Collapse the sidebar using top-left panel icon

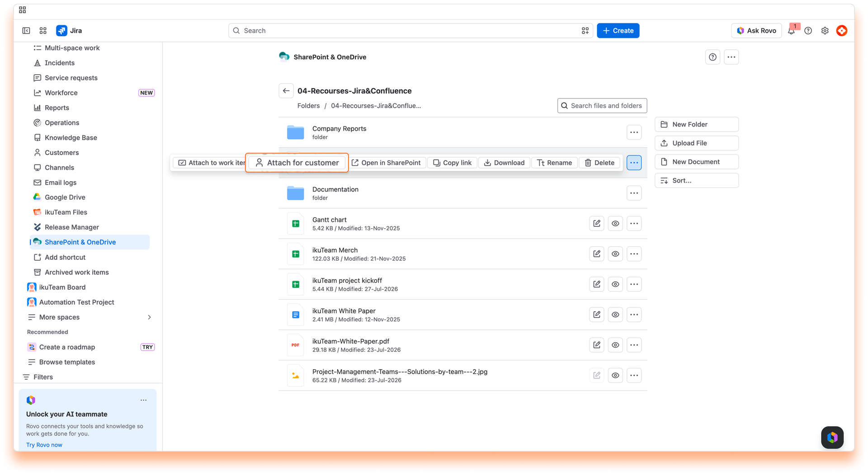point(26,31)
